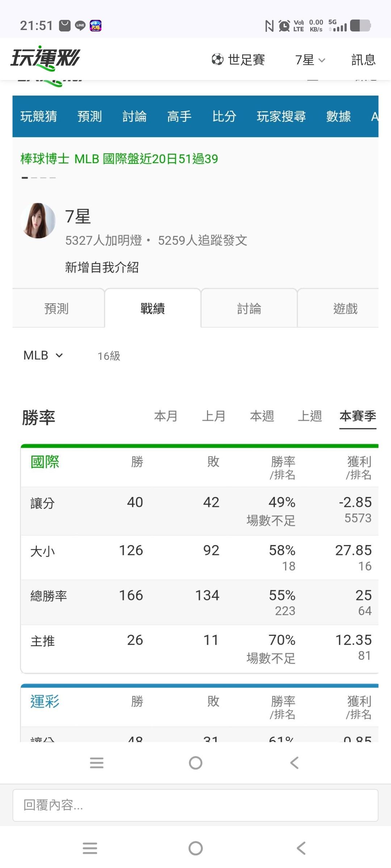Expand the 7星 account dropdown
Screen dimensions: 391x868
point(310,60)
